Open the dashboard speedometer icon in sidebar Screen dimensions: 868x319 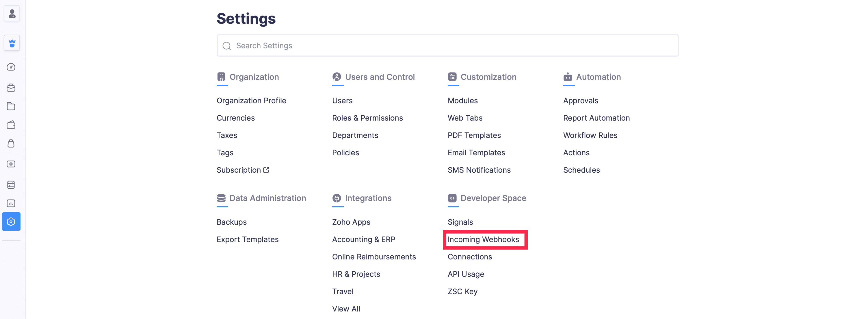point(11,67)
